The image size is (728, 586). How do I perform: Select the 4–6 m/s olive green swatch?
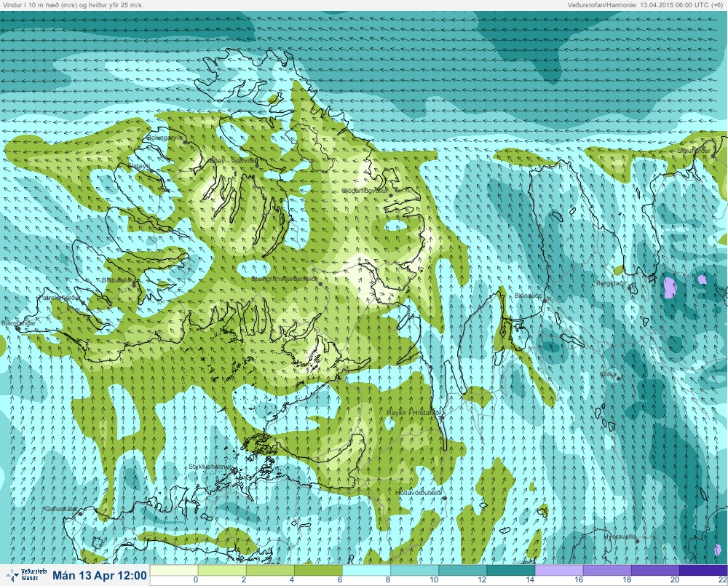[319, 570]
